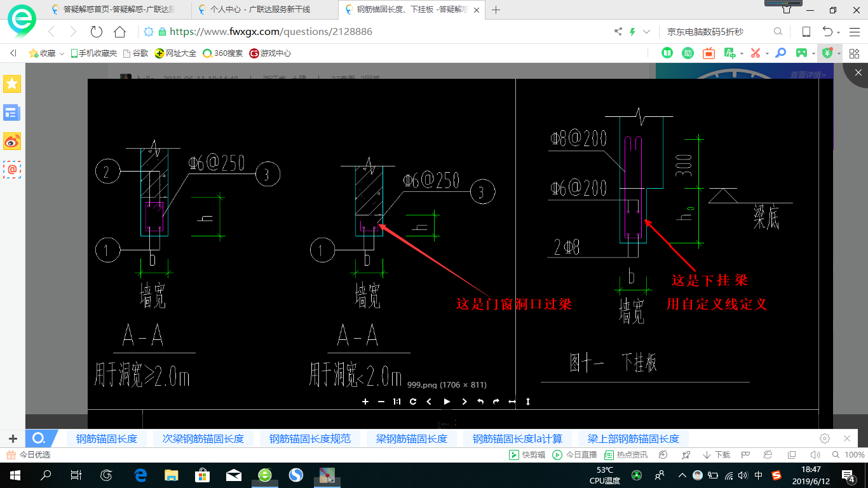Expand the undo arrow dropdown
868x488 pixels.
tap(839, 32)
